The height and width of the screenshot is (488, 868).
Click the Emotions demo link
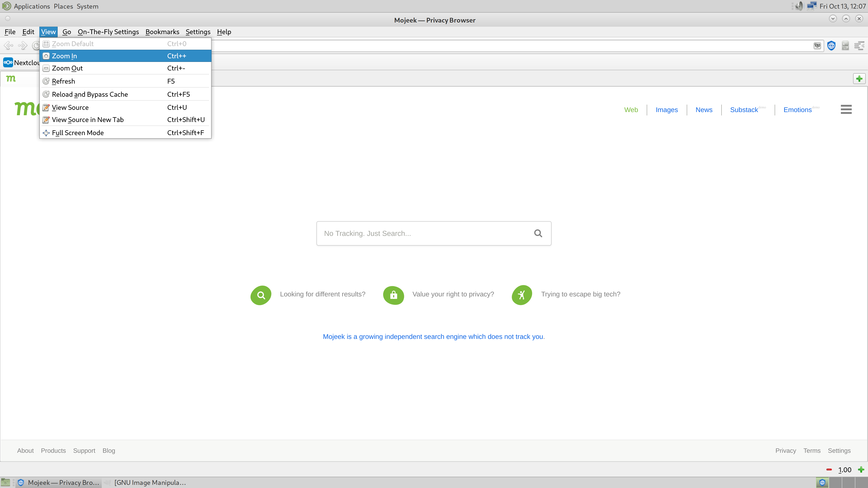(x=797, y=110)
